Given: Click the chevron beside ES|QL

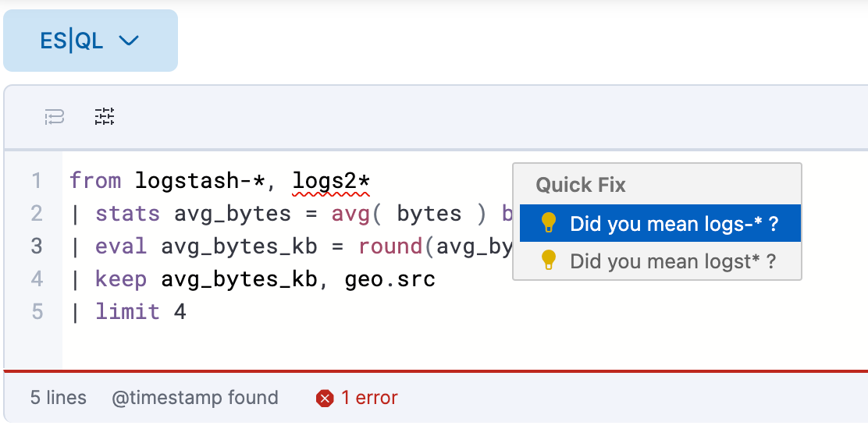Looking at the screenshot, I should [x=129, y=41].
